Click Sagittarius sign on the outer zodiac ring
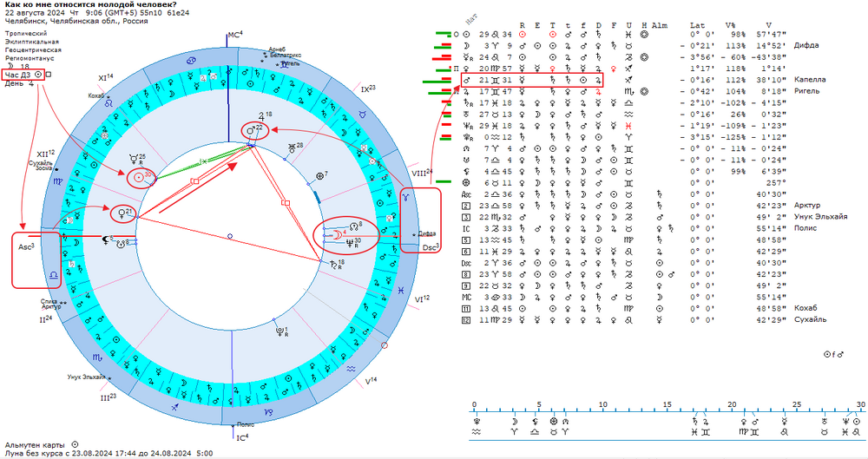This screenshot has width=868, height=459. [175, 407]
